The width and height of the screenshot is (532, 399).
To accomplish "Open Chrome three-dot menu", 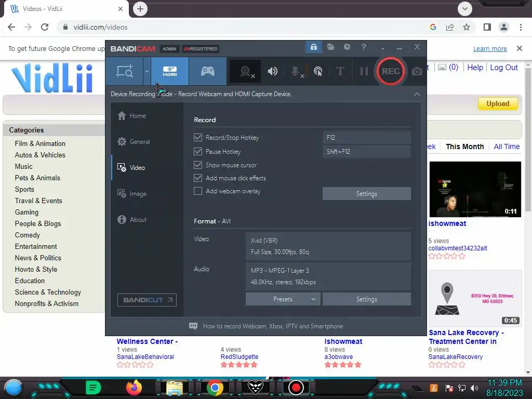I will pos(521,27).
